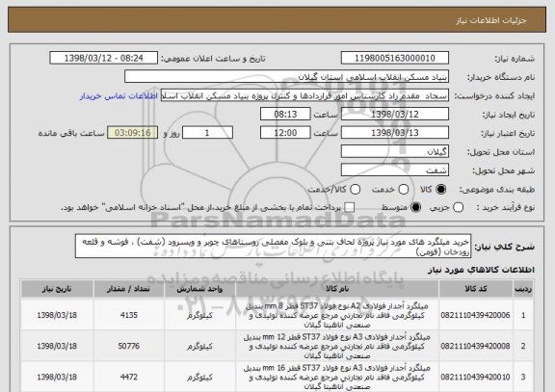
Task: Select the خدمت radio button
Action: (x=404, y=190)
